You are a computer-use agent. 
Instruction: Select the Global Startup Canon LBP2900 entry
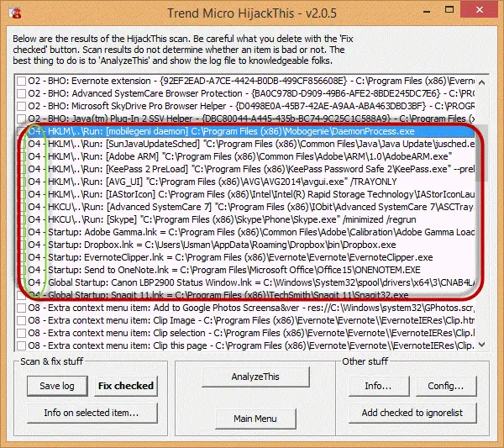[x=250, y=282]
